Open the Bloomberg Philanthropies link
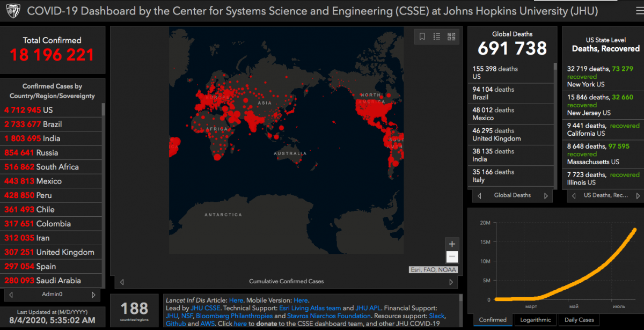644x330 pixels. click(234, 316)
